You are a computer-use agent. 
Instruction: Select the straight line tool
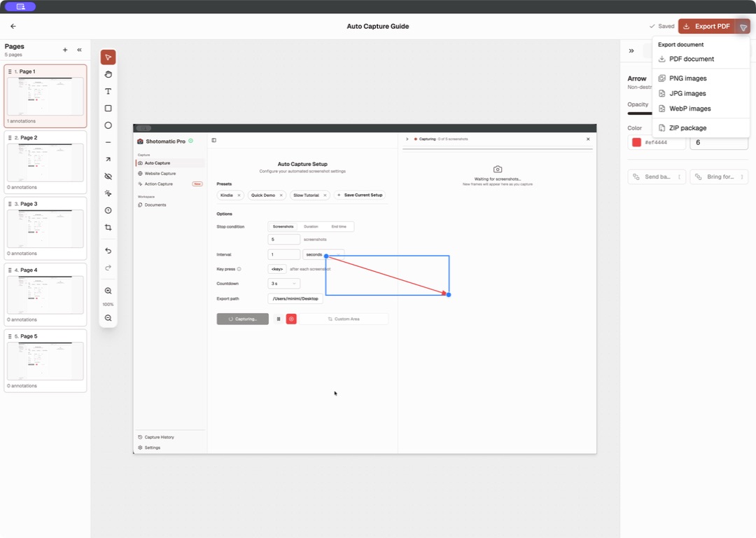click(108, 142)
